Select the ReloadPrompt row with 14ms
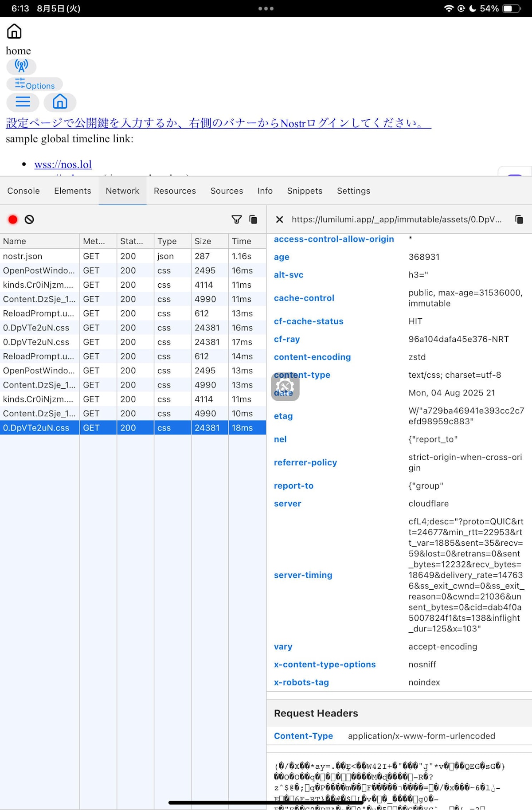This screenshot has width=532, height=810. (x=133, y=356)
